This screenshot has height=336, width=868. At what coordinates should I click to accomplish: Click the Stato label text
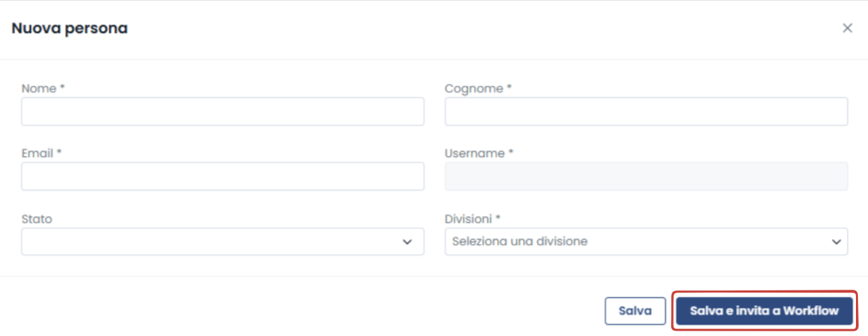point(37,219)
